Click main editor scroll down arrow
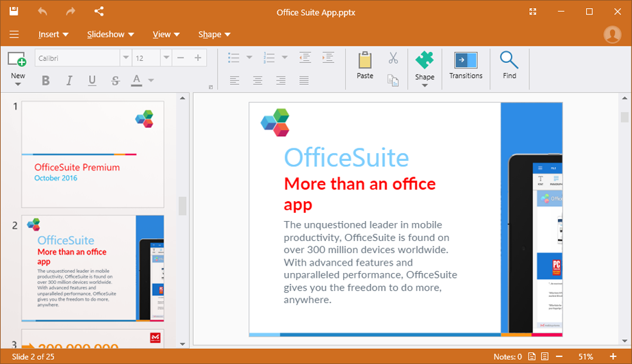632x364 pixels. coord(624,341)
